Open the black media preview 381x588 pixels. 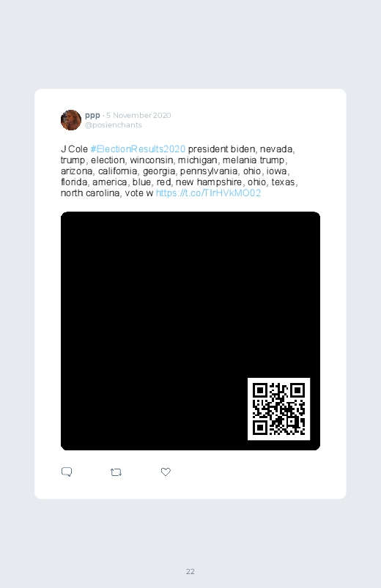pyautogui.click(x=190, y=331)
